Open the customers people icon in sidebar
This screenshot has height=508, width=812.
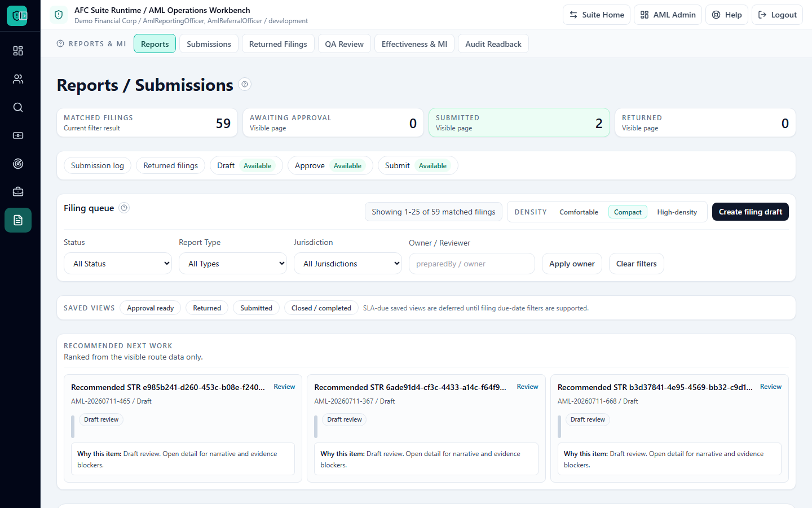coord(18,79)
